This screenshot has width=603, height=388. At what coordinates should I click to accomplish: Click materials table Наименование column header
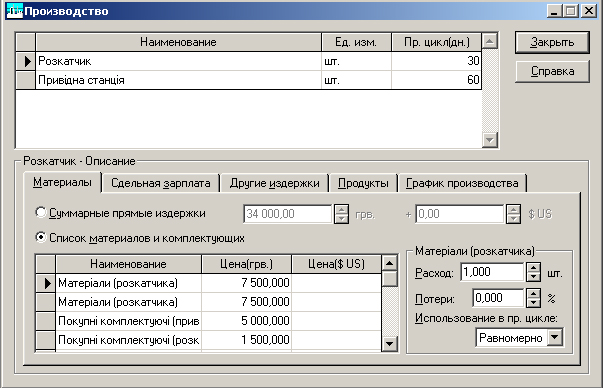[128, 264]
